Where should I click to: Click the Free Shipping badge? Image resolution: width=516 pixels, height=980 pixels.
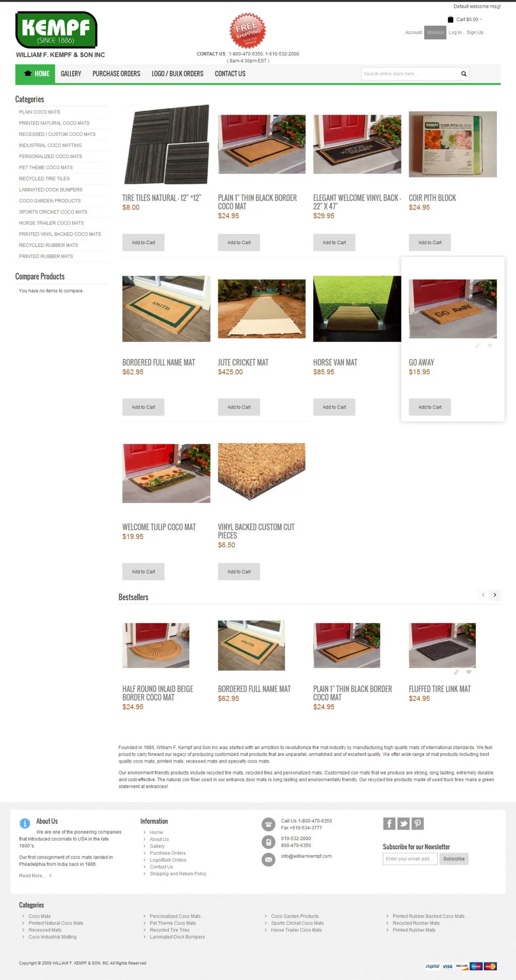point(247,31)
